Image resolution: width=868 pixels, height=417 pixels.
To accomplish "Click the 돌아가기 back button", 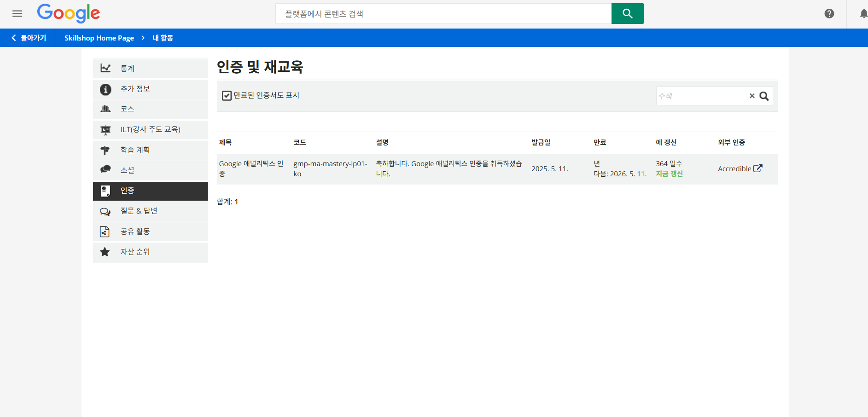I will pyautogui.click(x=28, y=38).
